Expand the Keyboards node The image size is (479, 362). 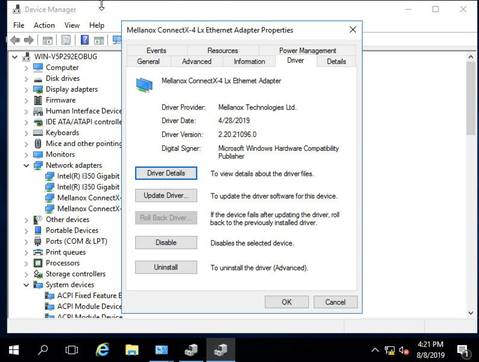pyautogui.click(x=26, y=133)
